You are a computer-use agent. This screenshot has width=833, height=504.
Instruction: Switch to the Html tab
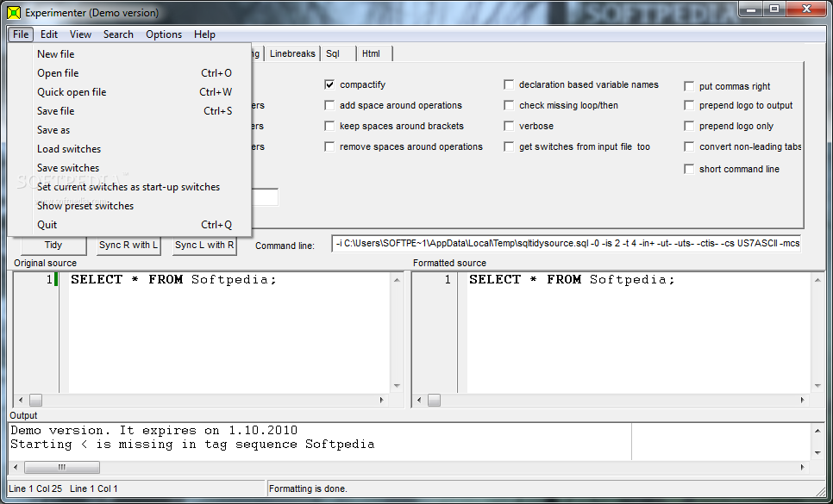(374, 53)
